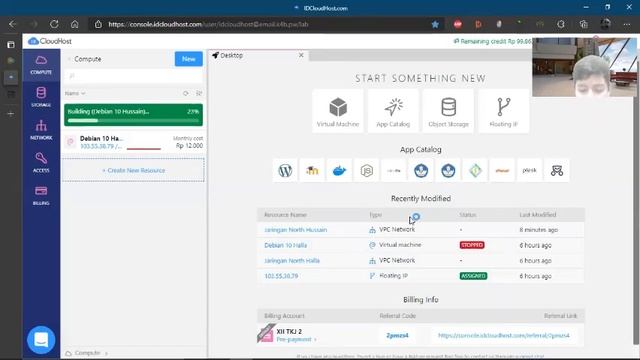
Task: Click the Building Debian 10 Hussain progress bar
Action: (x=133, y=115)
